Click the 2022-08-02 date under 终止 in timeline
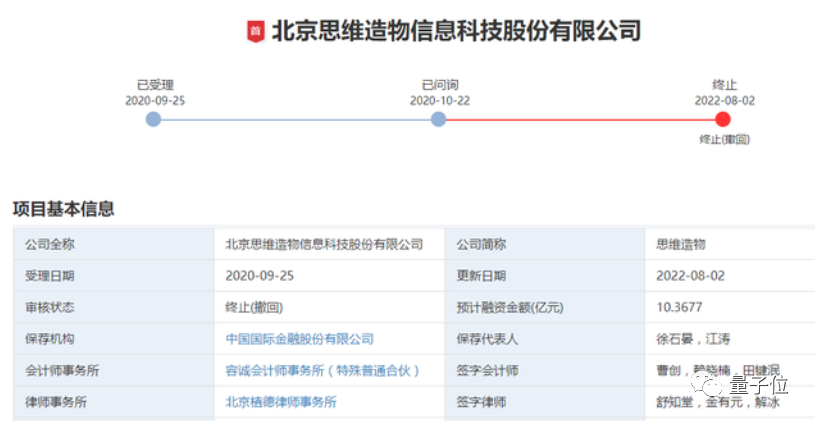The height and width of the screenshot is (421, 815). pyautogui.click(x=725, y=101)
